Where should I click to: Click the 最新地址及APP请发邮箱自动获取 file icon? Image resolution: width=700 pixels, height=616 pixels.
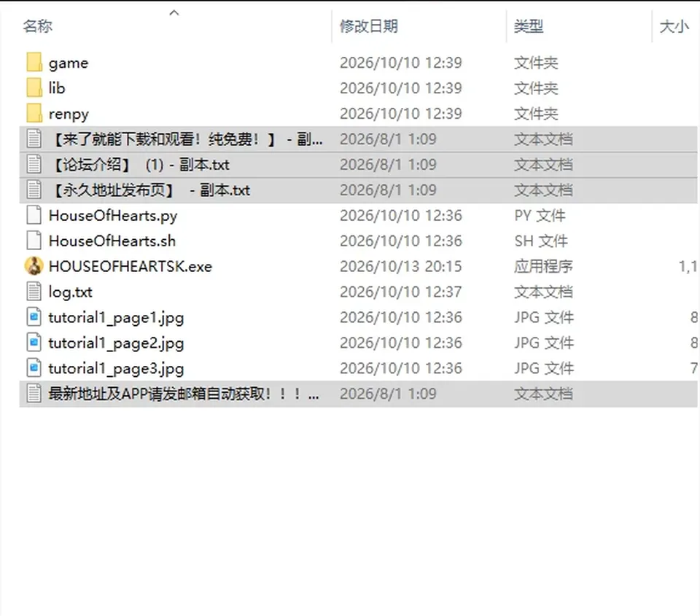(x=34, y=393)
